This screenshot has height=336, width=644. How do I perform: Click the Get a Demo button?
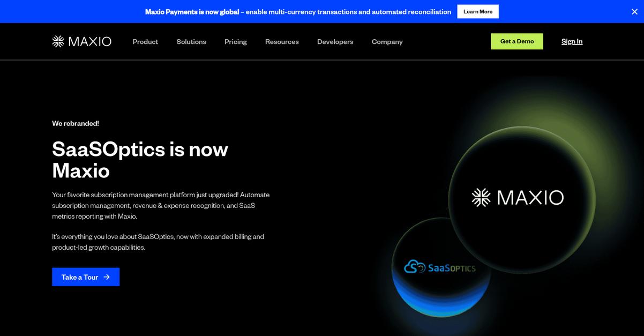517,41
